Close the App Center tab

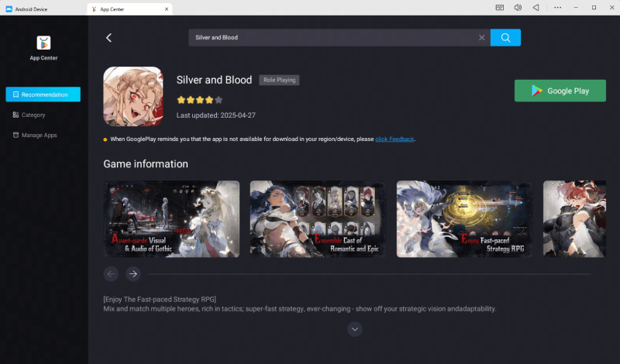tap(167, 9)
